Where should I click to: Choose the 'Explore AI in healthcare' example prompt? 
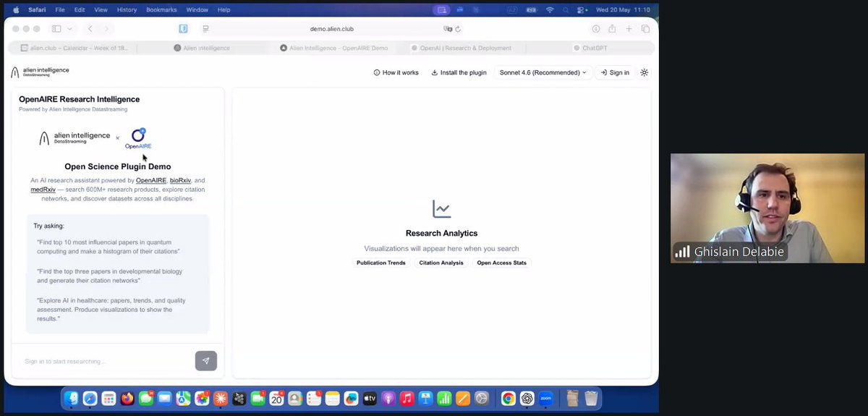pyautogui.click(x=111, y=310)
